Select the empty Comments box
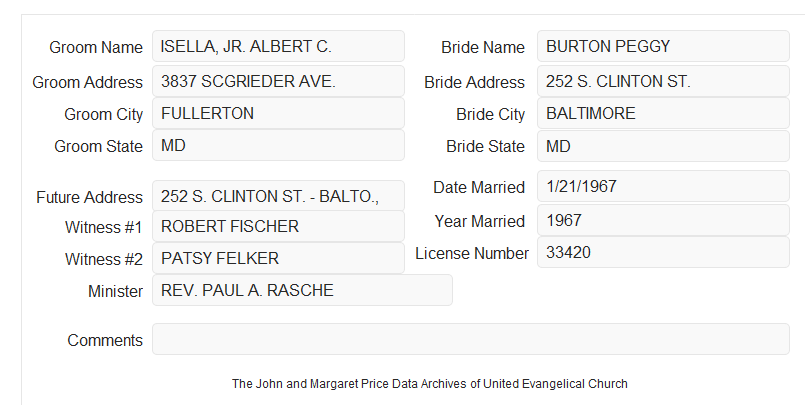This screenshot has height=405, width=805. point(471,339)
